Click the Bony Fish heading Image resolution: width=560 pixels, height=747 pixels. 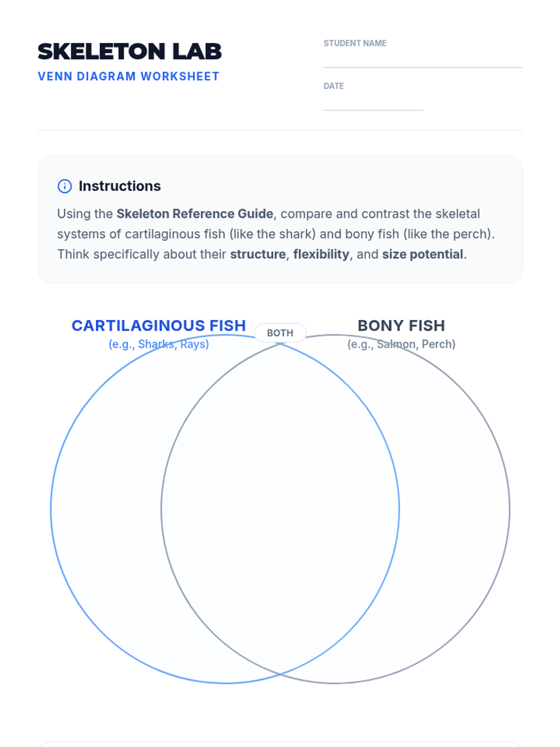click(401, 325)
